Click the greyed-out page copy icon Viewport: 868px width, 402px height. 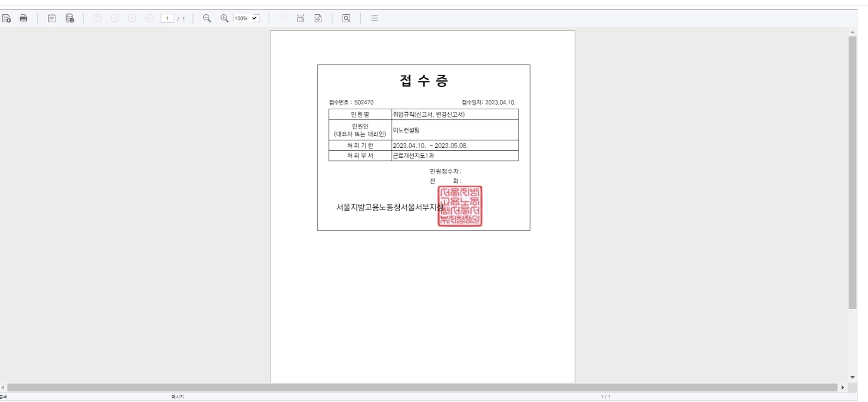[x=283, y=18]
